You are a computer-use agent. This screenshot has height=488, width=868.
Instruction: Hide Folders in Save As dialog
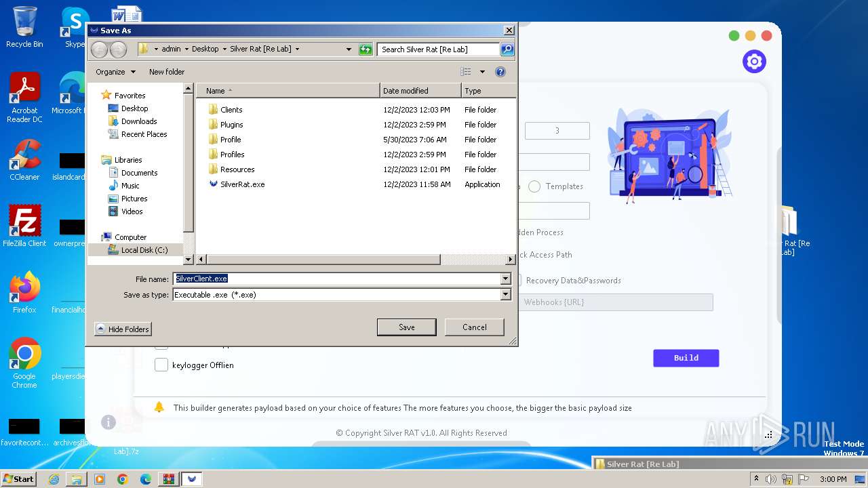pos(123,329)
